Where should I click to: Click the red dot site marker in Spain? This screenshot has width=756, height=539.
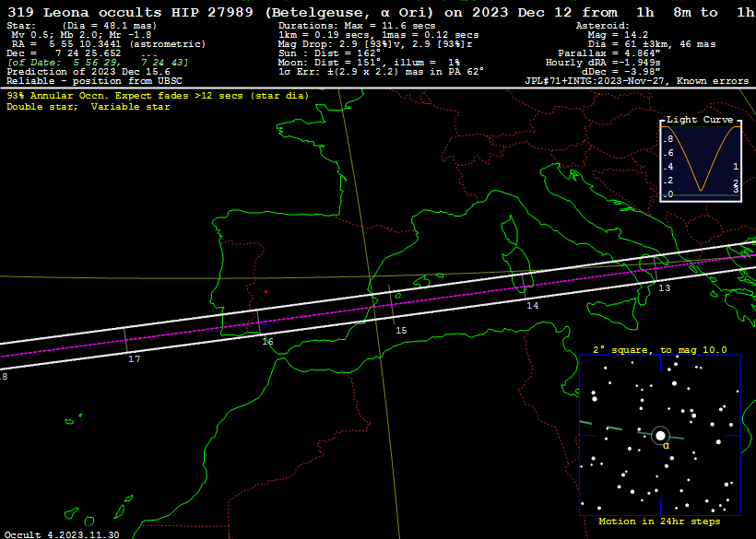266,291
